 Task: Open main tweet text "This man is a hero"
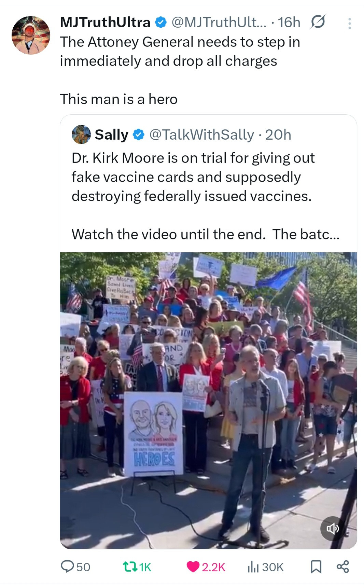click(x=119, y=99)
